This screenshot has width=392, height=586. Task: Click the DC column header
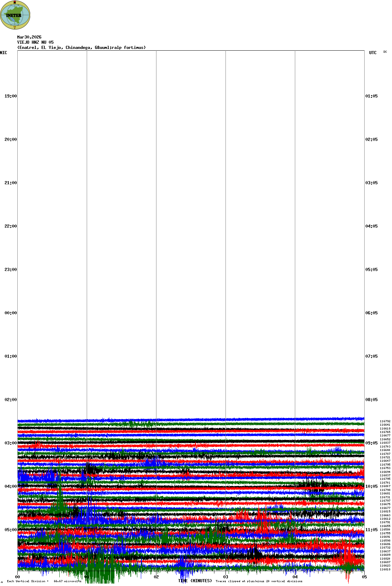pyautogui.click(x=385, y=52)
